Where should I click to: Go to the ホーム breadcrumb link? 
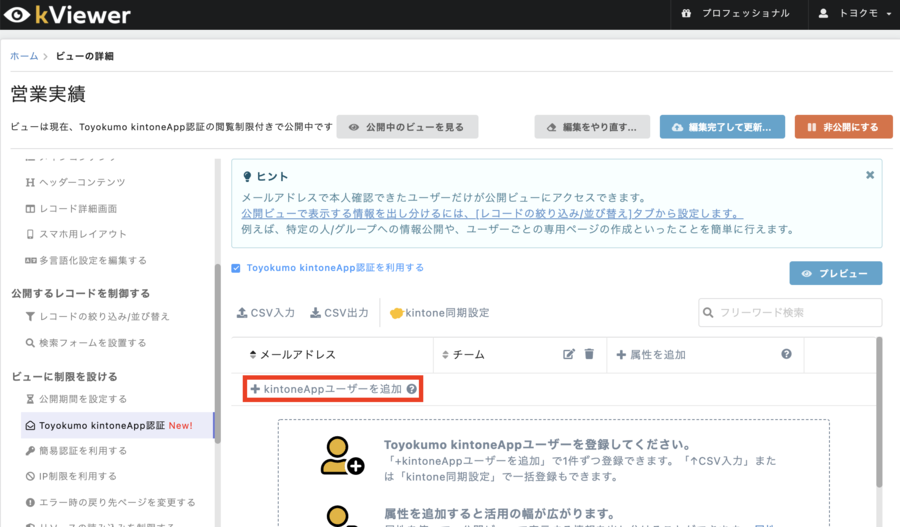24,56
